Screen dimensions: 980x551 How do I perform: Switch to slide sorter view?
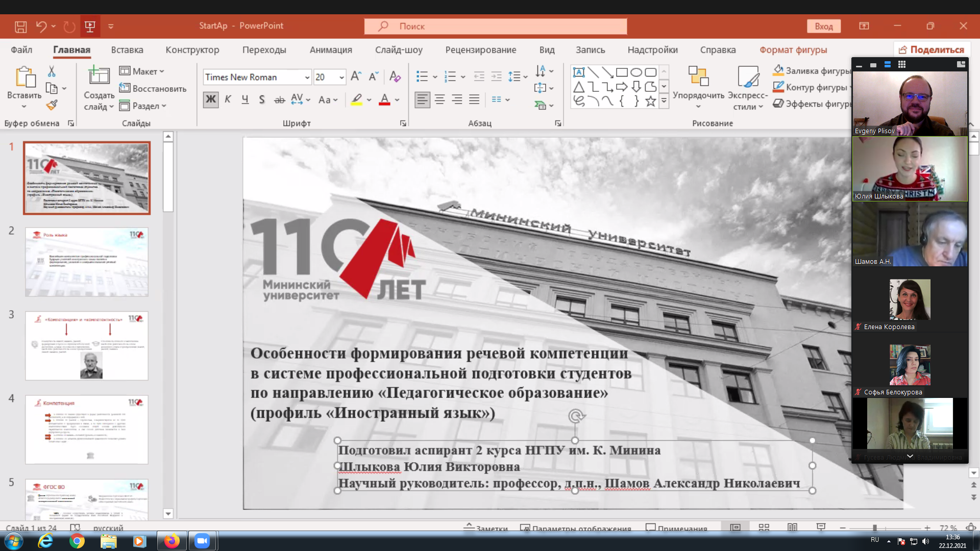pyautogui.click(x=764, y=527)
